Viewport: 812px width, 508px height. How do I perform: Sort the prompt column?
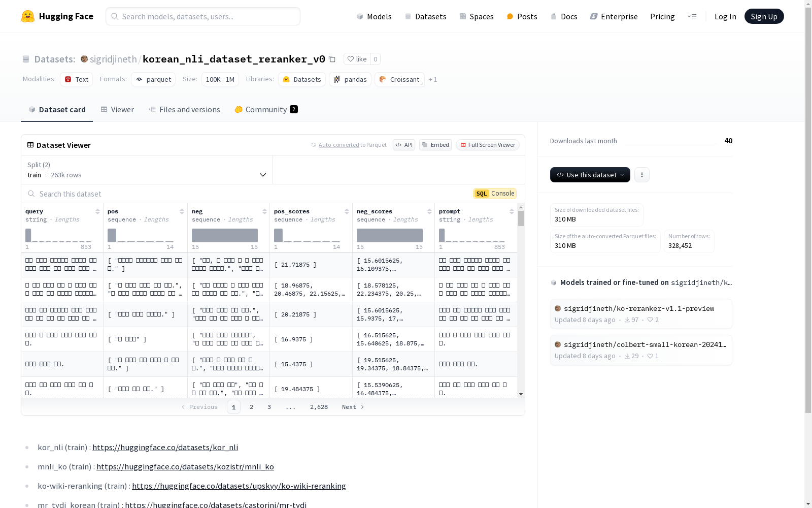tap(512, 211)
